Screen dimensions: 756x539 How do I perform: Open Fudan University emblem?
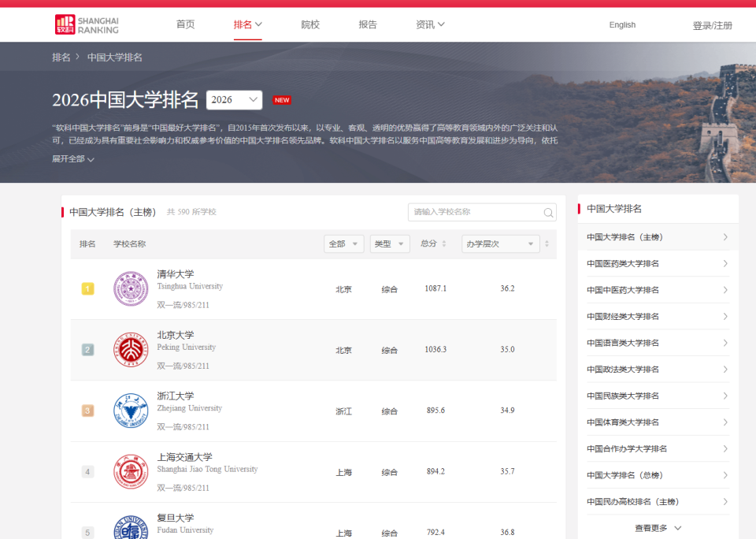(x=131, y=527)
